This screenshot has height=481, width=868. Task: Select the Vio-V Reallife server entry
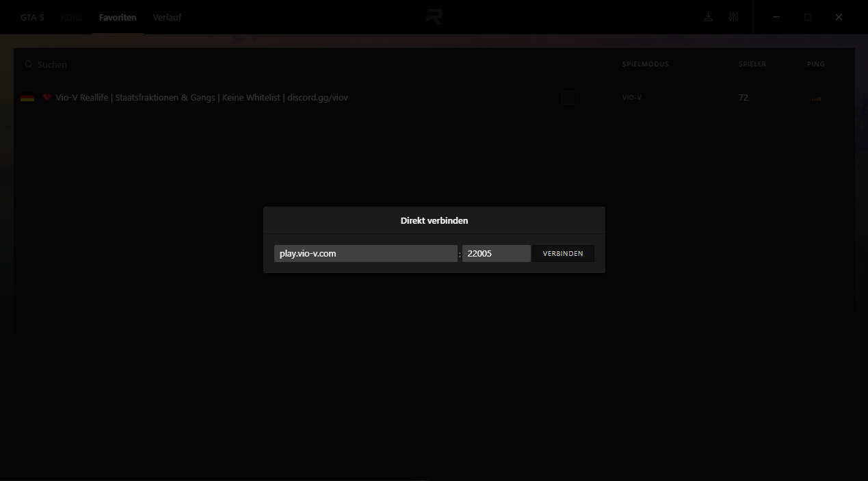pos(202,98)
